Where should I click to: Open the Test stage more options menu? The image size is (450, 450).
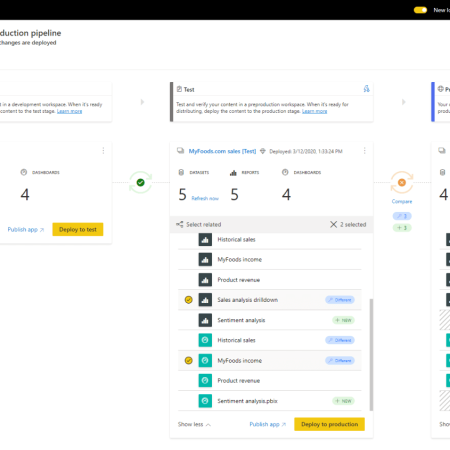pyautogui.click(x=364, y=151)
